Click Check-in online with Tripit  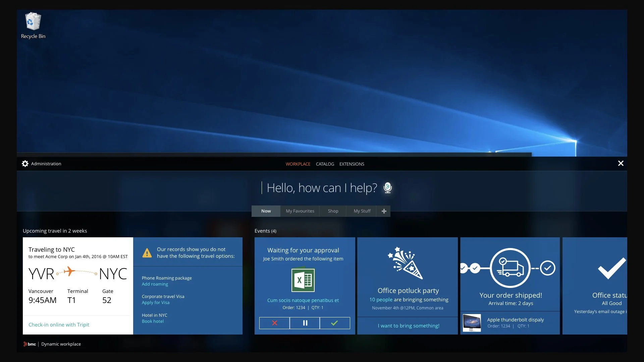point(59,325)
